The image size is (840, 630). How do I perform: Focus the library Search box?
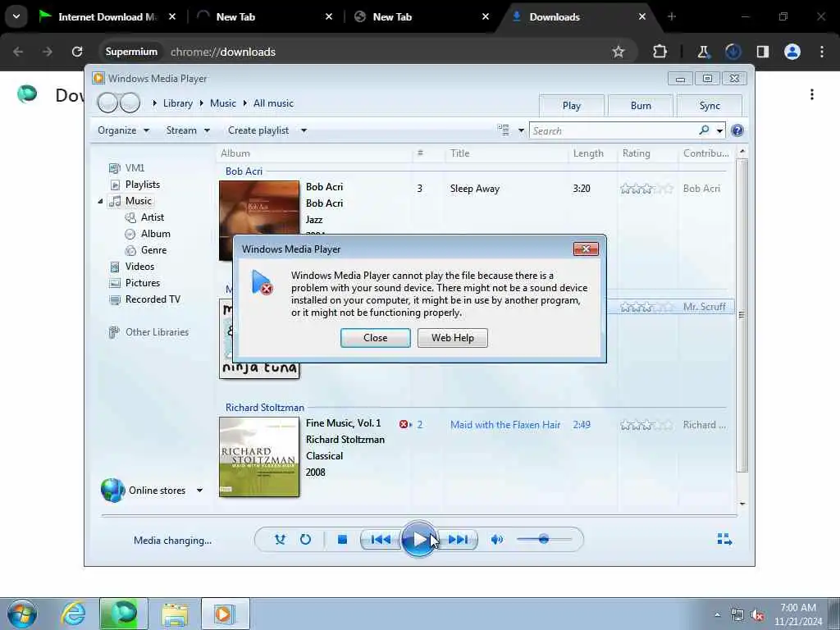point(613,130)
